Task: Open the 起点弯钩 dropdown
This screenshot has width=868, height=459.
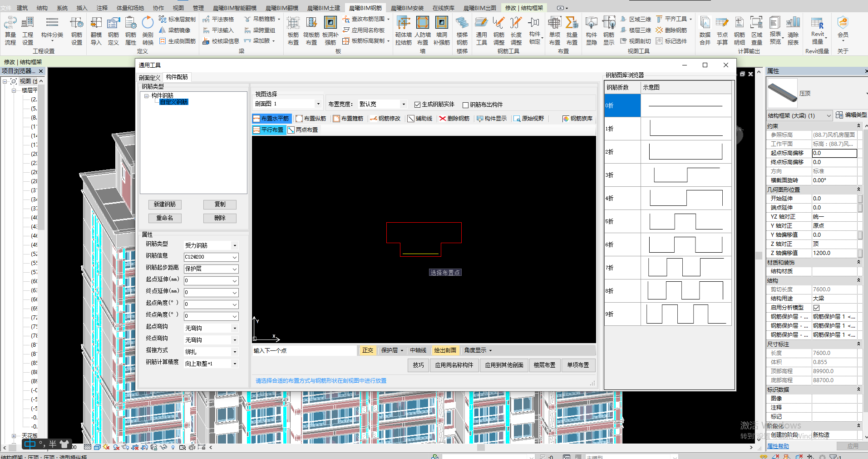Action: point(235,328)
